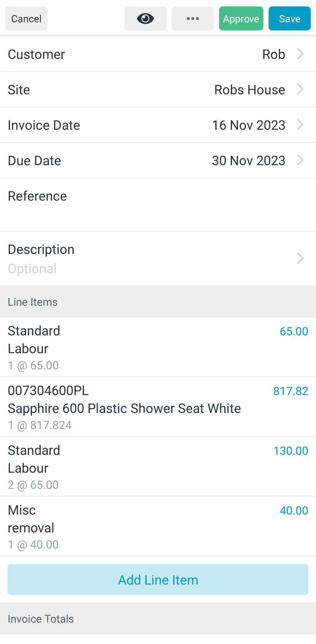Tap the Customer row chevron arrow
The height and width of the screenshot is (644, 316).
(300, 54)
